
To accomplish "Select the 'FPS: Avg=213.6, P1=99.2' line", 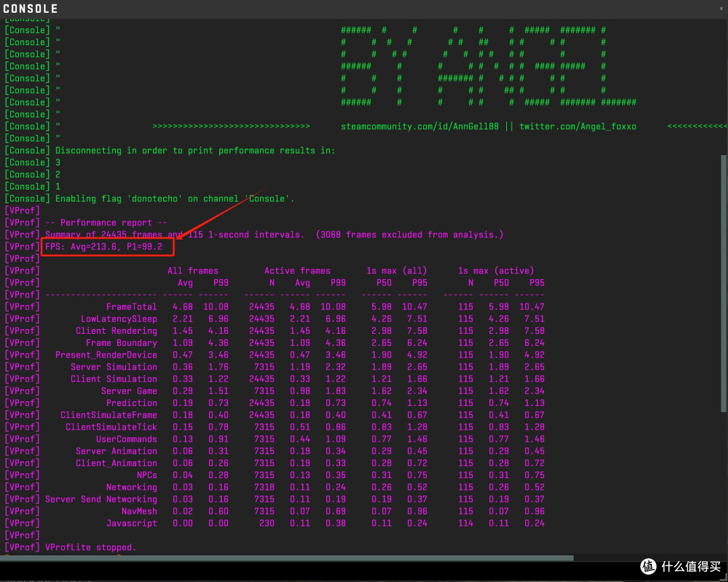I will [x=104, y=247].
